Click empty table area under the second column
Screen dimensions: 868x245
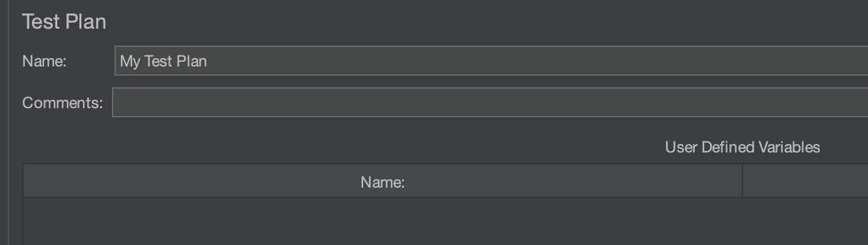pos(806,222)
